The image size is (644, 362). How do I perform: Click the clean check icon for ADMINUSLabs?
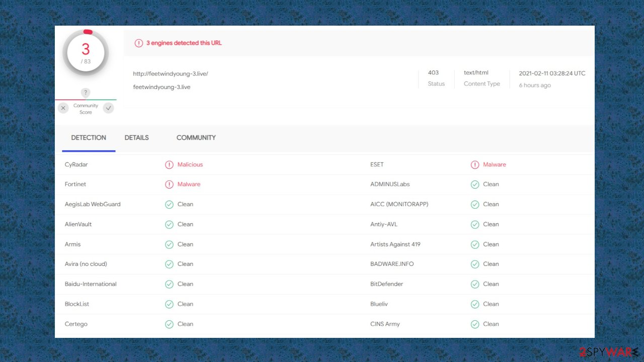[x=475, y=185]
